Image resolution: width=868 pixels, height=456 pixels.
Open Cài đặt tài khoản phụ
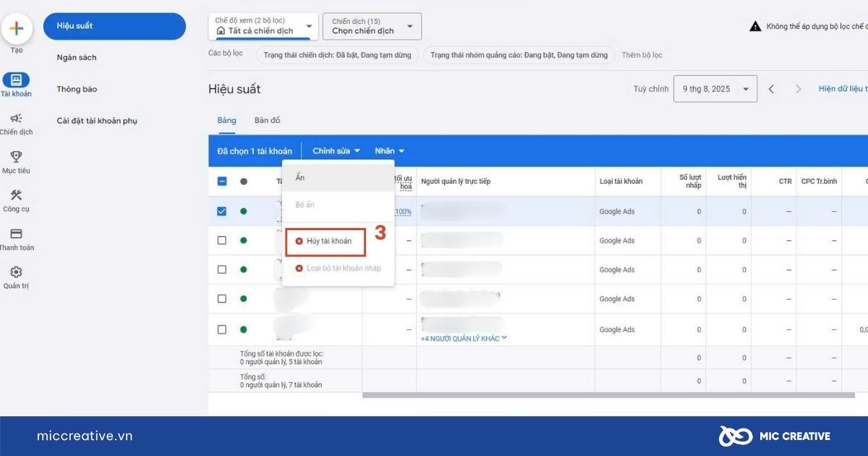[97, 121]
